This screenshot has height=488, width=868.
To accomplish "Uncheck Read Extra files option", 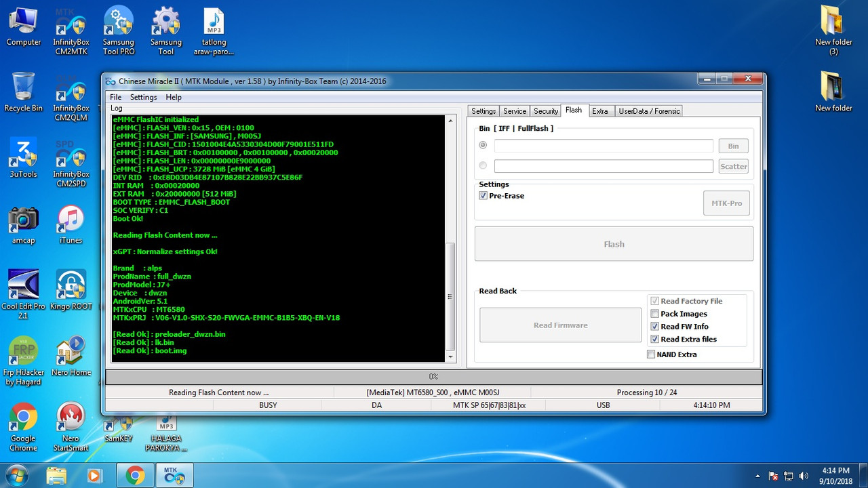I will pyautogui.click(x=654, y=340).
